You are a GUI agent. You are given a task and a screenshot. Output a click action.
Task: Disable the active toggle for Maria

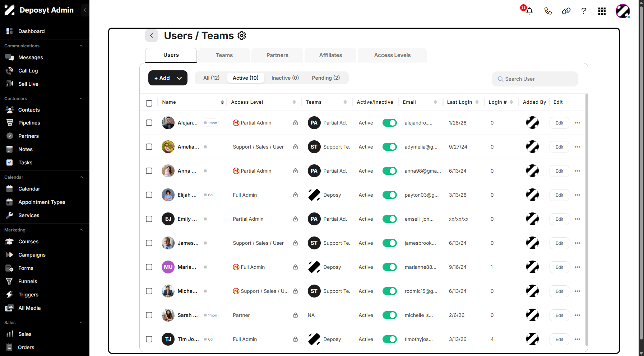coord(389,267)
